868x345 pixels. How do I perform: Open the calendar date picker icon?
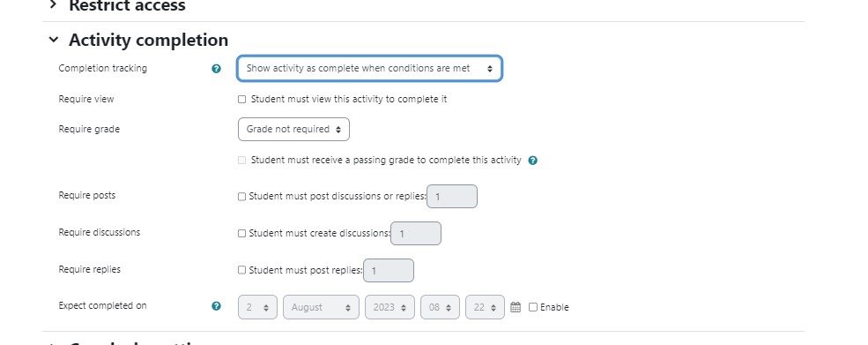[x=516, y=307]
